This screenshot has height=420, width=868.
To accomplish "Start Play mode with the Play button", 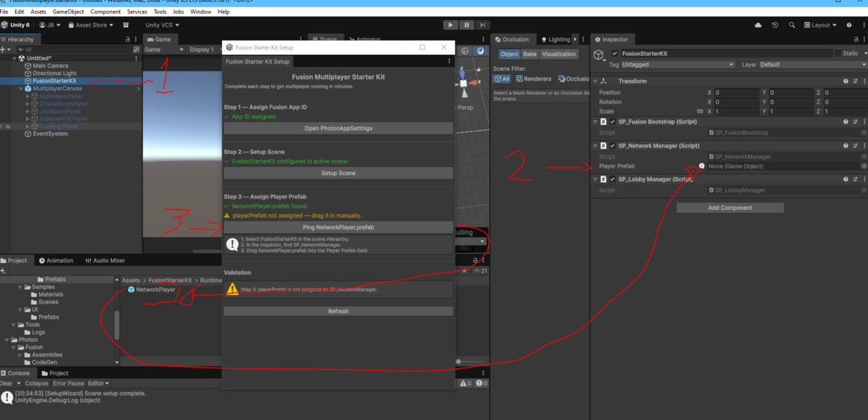I will click(x=450, y=25).
